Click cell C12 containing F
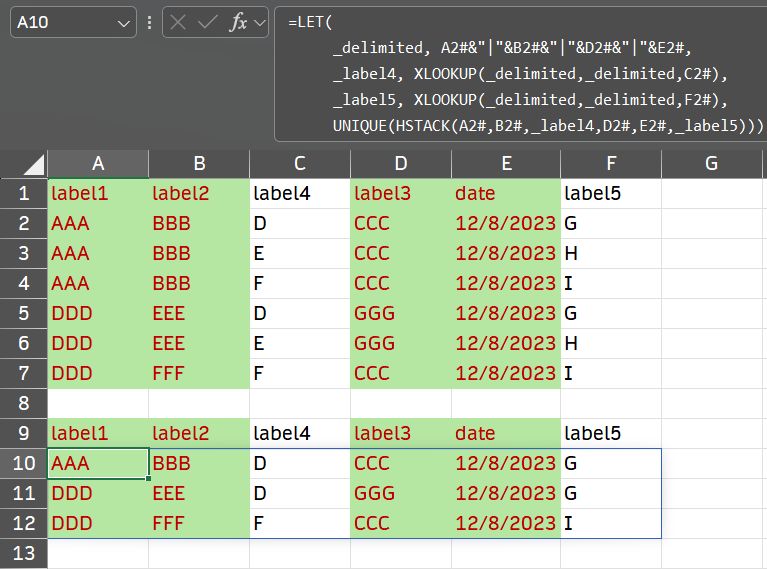Image resolution: width=767 pixels, height=569 pixels. [300, 523]
